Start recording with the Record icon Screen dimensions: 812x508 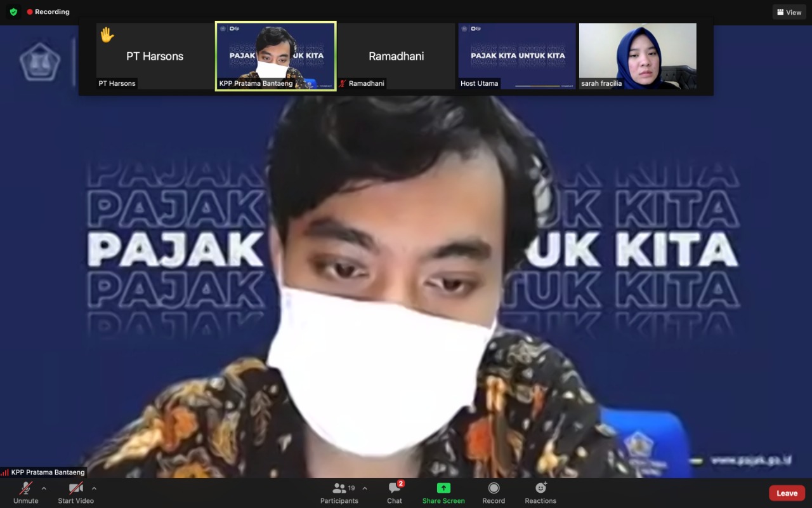tap(494, 488)
